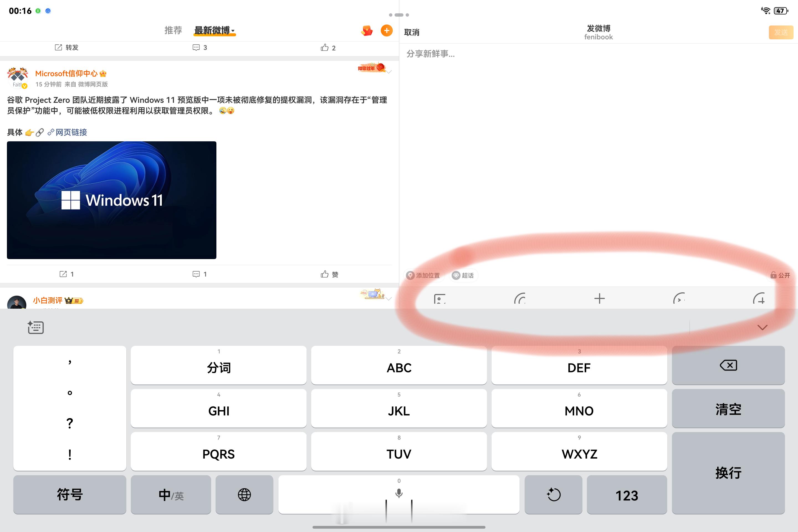This screenshot has height=532, width=798.
Task: Switch to the 推荐 tab
Action: [173, 30]
